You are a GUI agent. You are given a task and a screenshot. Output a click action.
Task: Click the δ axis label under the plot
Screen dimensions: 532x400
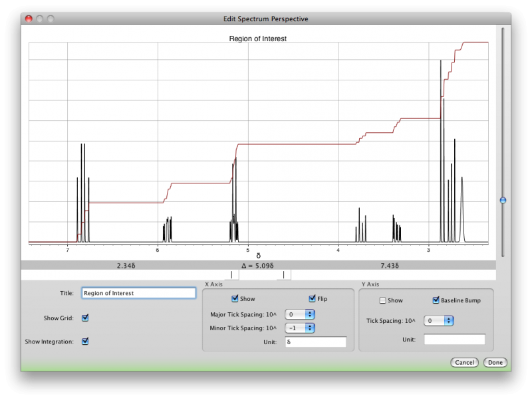coord(258,256)
